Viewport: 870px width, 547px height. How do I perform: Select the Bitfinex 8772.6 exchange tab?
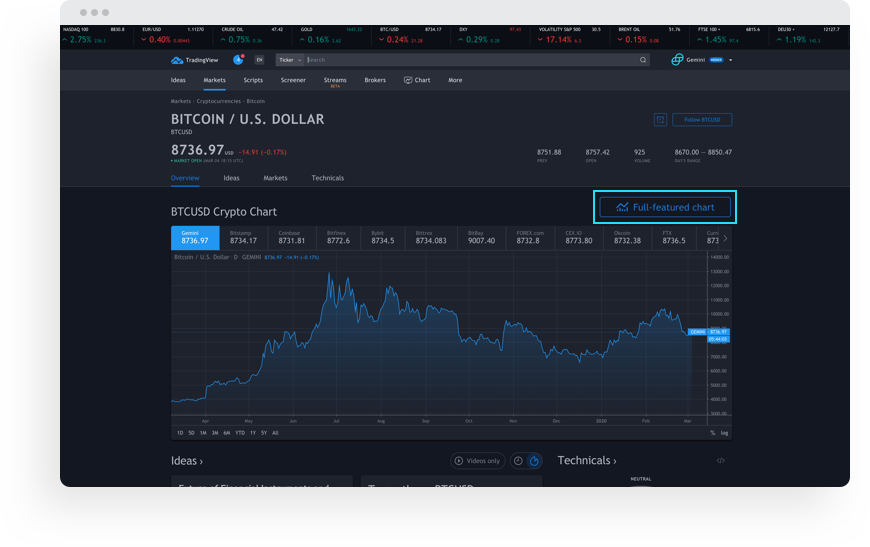[x=338, y=238]
